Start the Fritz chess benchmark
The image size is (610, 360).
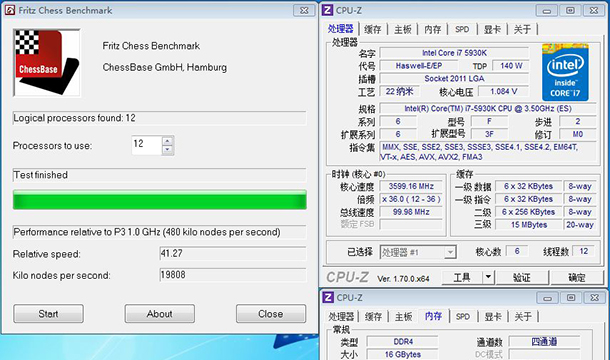click(48, 314)
